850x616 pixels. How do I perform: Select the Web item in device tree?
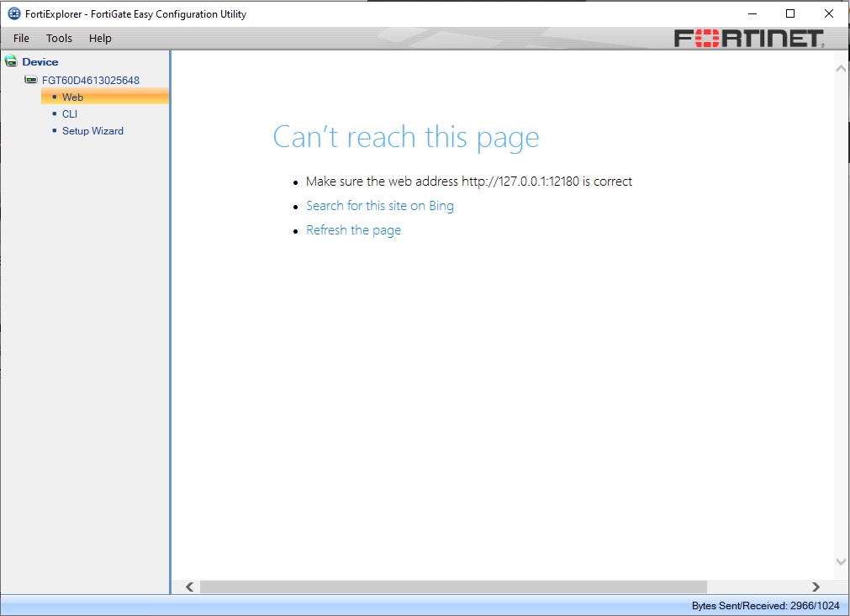pyautogui.click(x=104, y=97)
